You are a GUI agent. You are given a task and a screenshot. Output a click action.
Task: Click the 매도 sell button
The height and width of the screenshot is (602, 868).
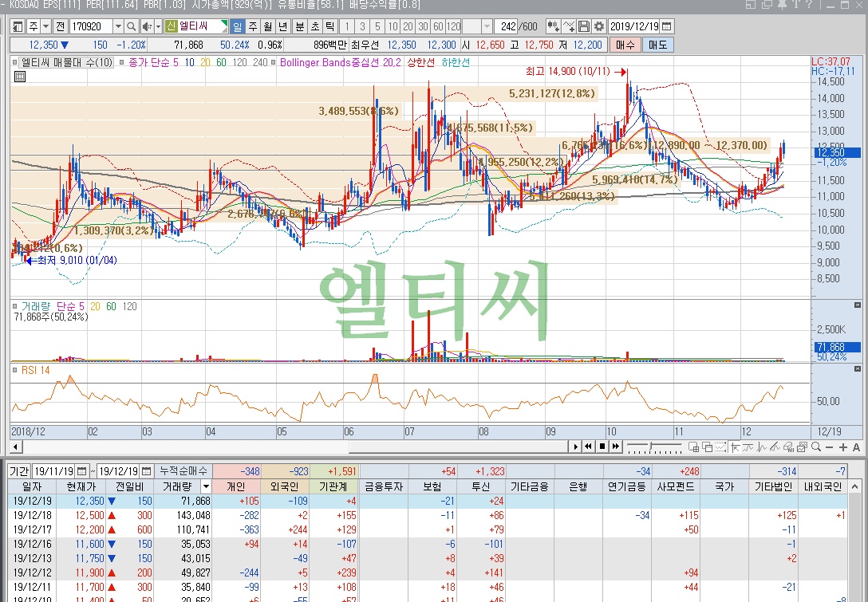click(x=657, y=45)
